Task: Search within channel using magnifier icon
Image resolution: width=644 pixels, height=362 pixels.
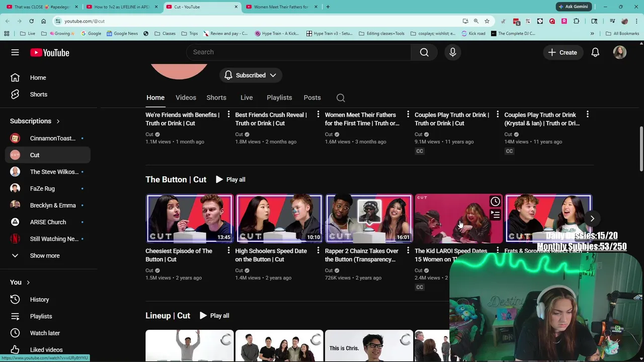Action: click(x=341, y=98)
